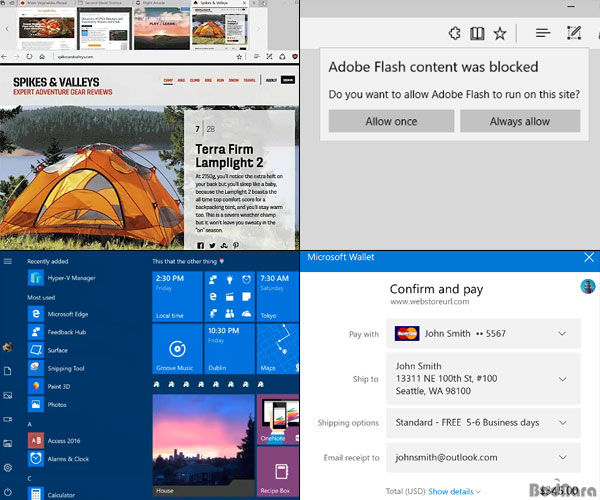Close the Microsoft Wallet dialog

tap(589, 257)
